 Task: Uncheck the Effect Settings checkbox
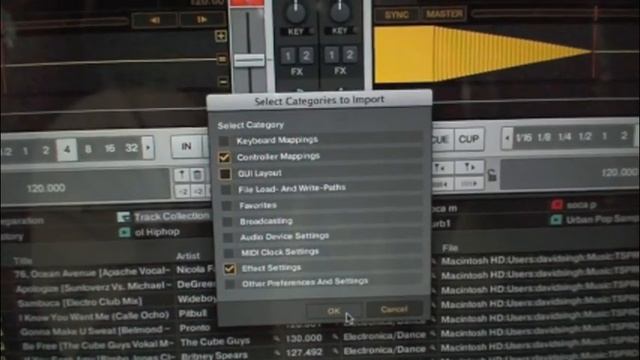click(x=229, y=269)
